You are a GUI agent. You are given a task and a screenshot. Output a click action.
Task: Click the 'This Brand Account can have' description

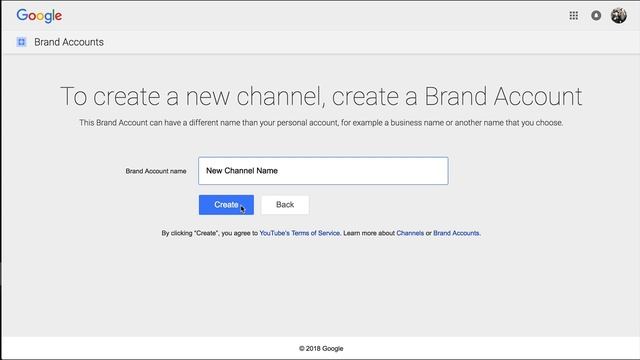[321, 122]
